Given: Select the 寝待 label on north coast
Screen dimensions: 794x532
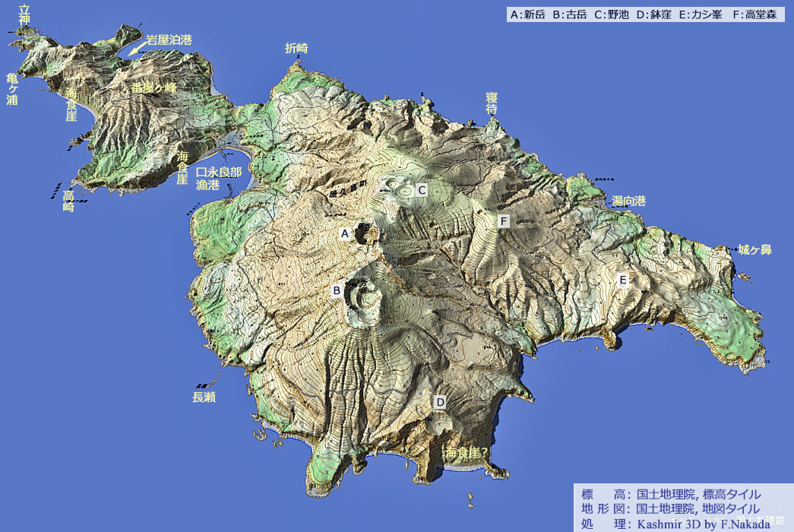Looking at the screenshot, I should (x=492, y=103).
